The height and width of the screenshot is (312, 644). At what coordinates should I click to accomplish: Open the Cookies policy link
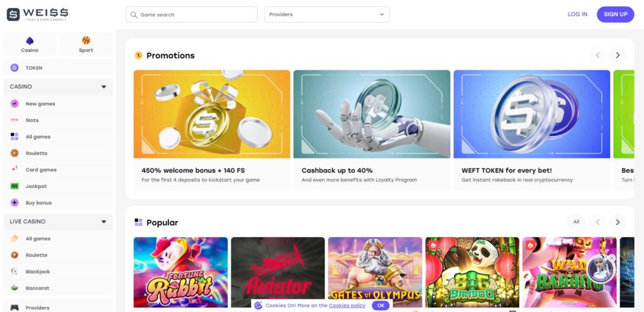(x=347, y=306)
